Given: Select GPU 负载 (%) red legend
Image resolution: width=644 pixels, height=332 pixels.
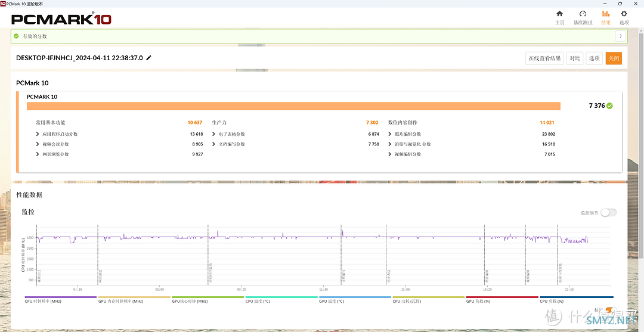Looking at the screenshot, I should coord(502,299).
